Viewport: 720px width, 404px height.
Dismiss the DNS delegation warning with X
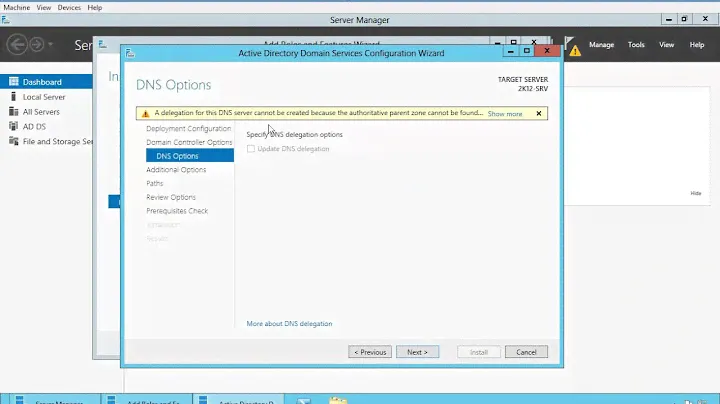(x=539, y=114)
